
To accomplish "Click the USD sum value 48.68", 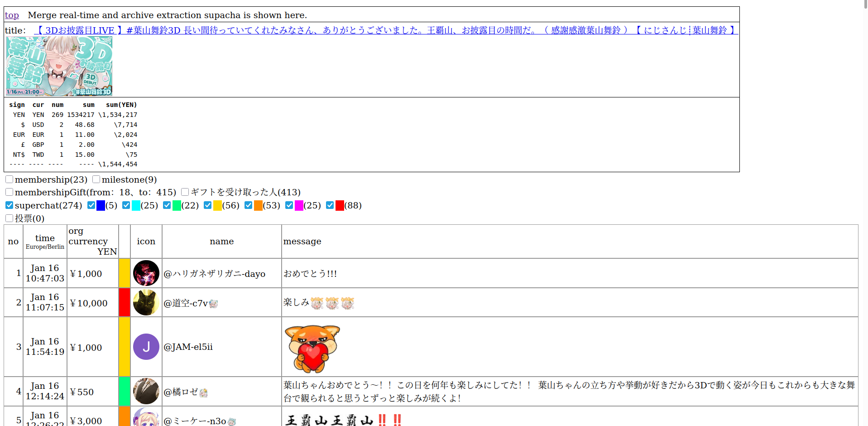I will (85, 125).
